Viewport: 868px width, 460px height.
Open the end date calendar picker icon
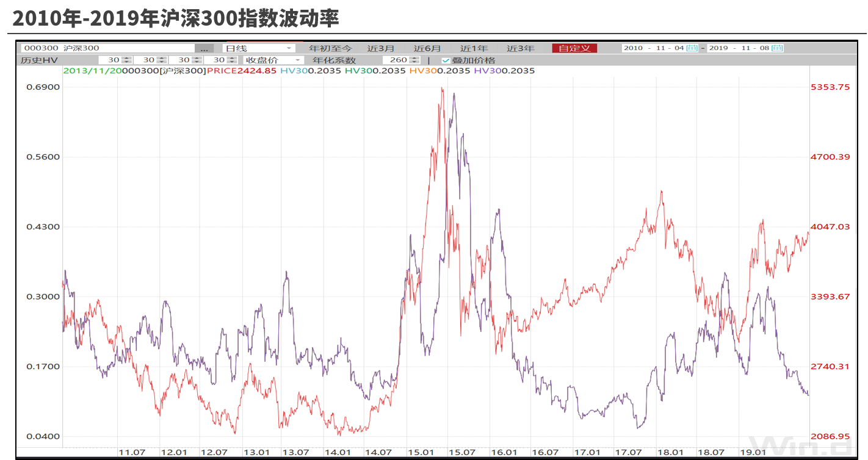(777, 48)
